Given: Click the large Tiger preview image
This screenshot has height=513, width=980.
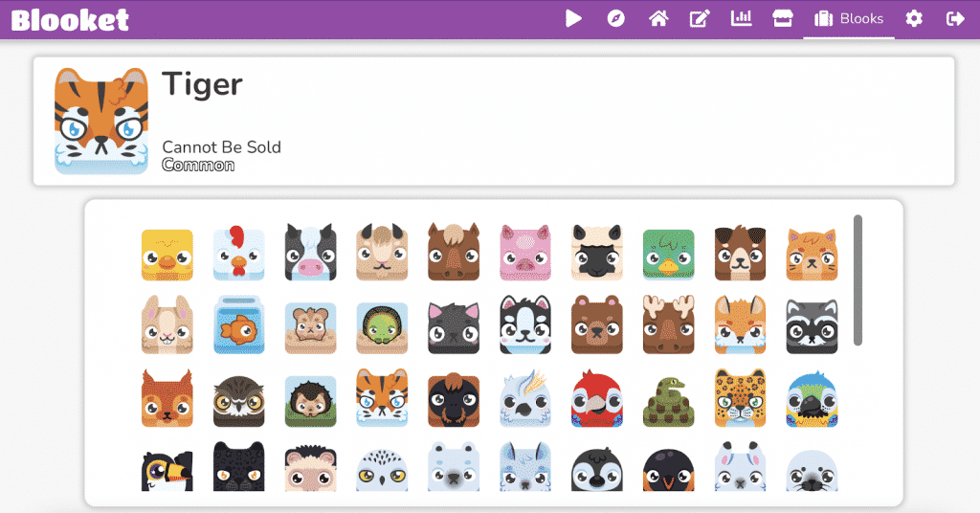Looking at the screenshot, I should tap(101, 121).
